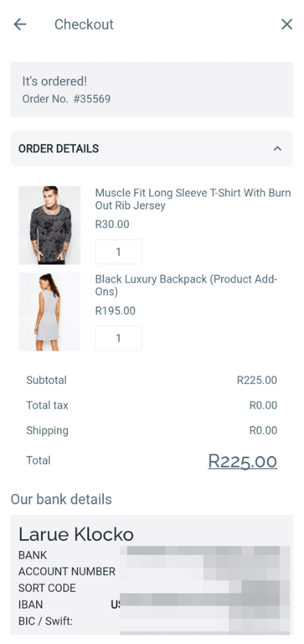This screenshot has height=644, width=304.
Task: Click the Backpack quantity field
Action: pyautogui.click(x=119, y=338)
